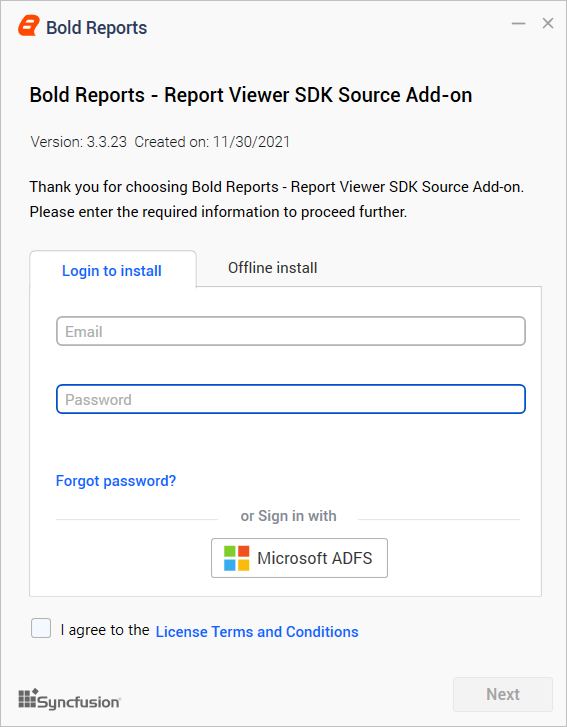Screen dimensions: 567x727
Task: Sign in with Microsoft ADFS button
Action: coord(299,558)
